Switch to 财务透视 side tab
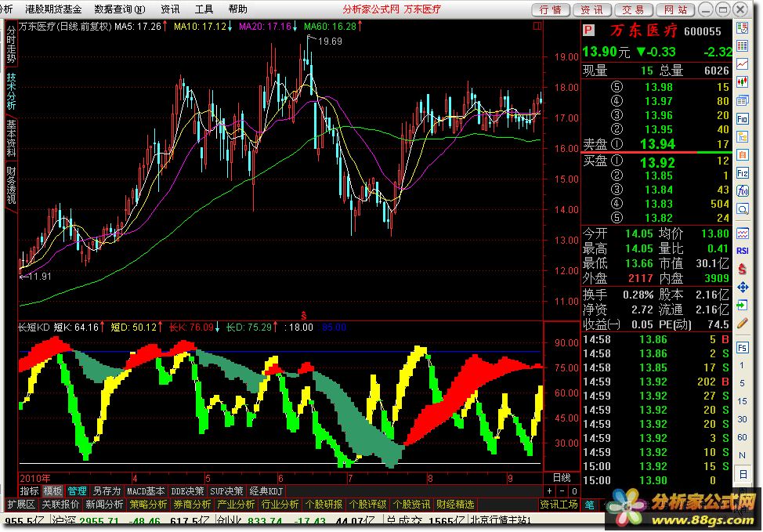Screen dimensions: 763x532 coord(11,185)
